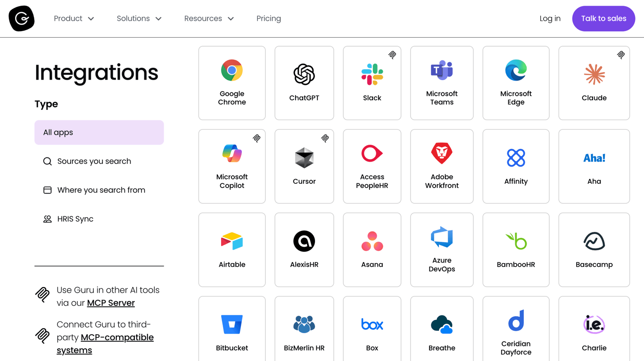Click MCP badge on Cursor card
Screen dimensions: 644x361
click(x=325, y=139)
